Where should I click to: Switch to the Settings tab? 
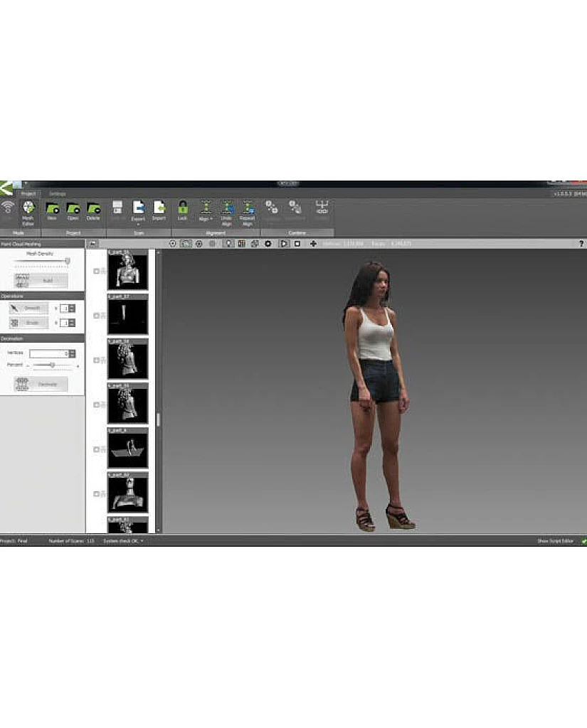coord(58,193)
